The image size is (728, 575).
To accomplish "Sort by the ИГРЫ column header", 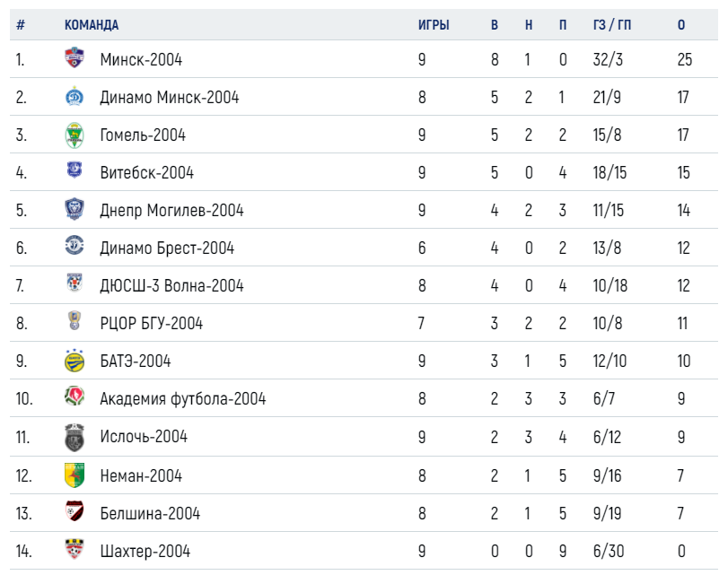I will tap(434, 24).
